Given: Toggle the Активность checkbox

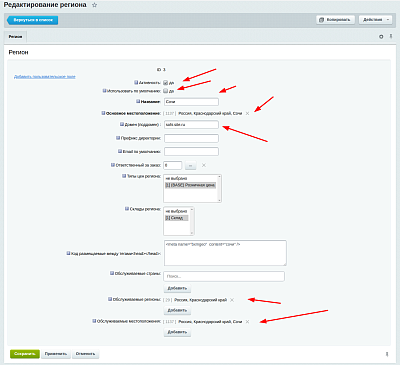Looking at the screenshot, I should (165, 82).
